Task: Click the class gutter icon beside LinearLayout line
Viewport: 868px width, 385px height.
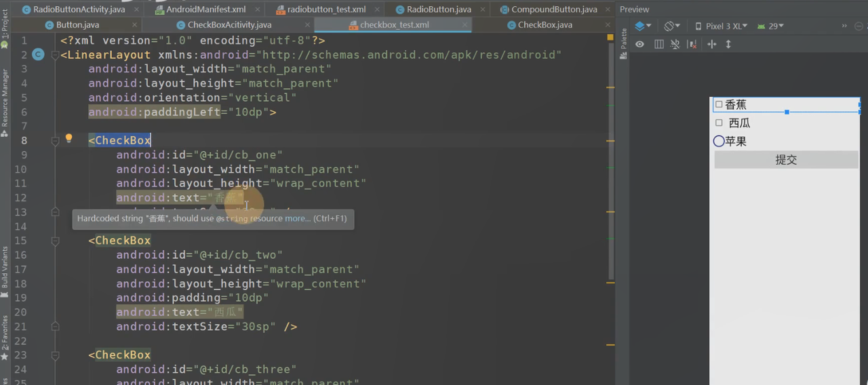Action: pos(38,54)
